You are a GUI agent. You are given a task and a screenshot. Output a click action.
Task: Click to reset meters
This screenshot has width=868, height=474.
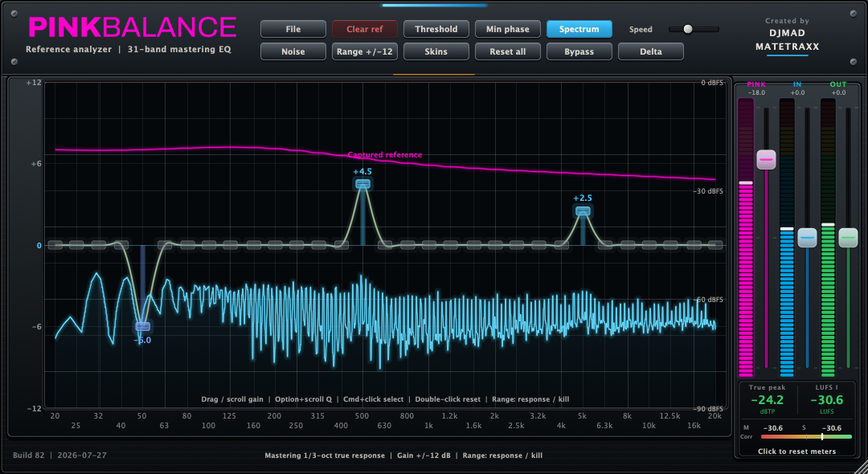[796, 452]
